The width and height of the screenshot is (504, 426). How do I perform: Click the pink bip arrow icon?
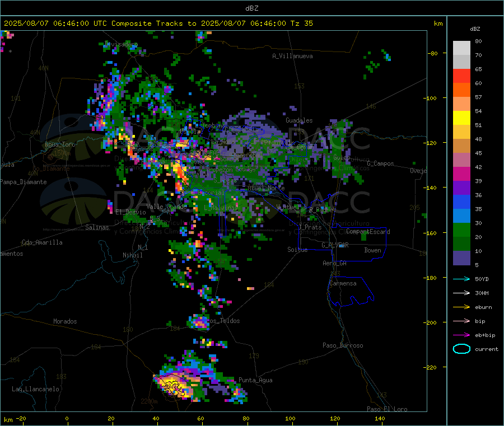461,321
